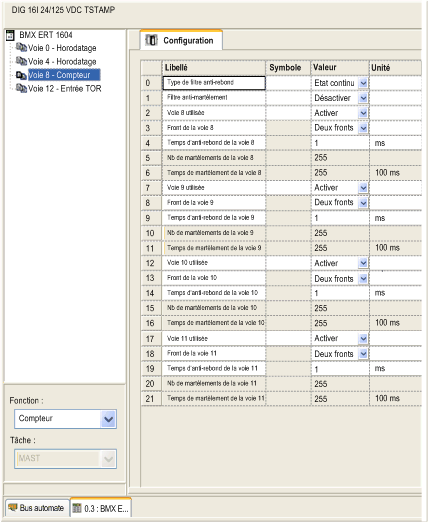Image resolution: width=428 pixels, height=522 pixels.
Task: Click Nb de martèlements de la voie 11 cell
Action: (x=214, y=383)
